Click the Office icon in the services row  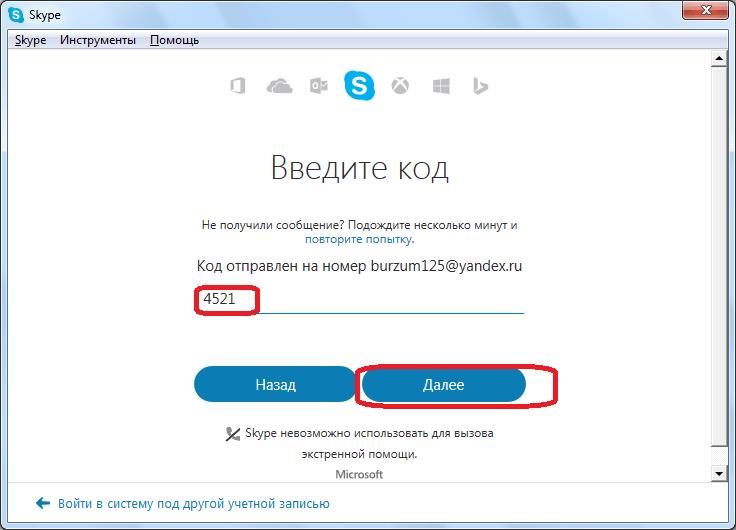point(238,86)
